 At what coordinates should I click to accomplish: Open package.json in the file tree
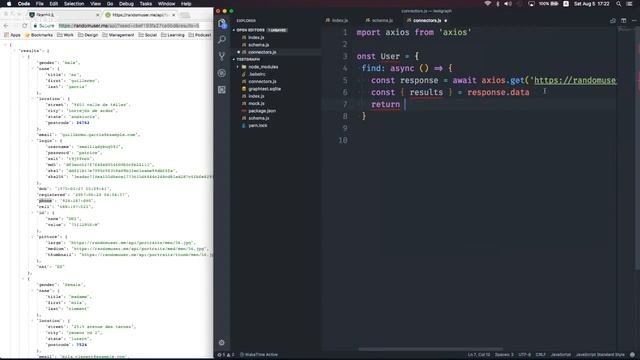(x=262, y=111)
